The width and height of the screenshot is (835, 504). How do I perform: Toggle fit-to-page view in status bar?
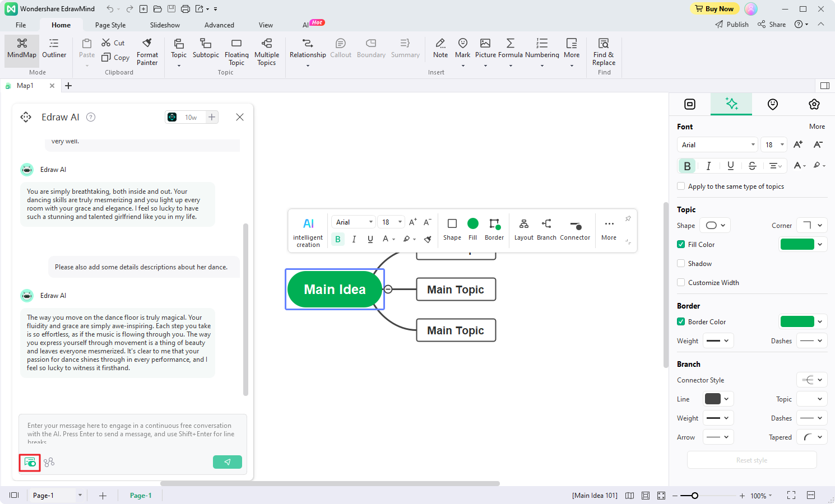point(646,496)
